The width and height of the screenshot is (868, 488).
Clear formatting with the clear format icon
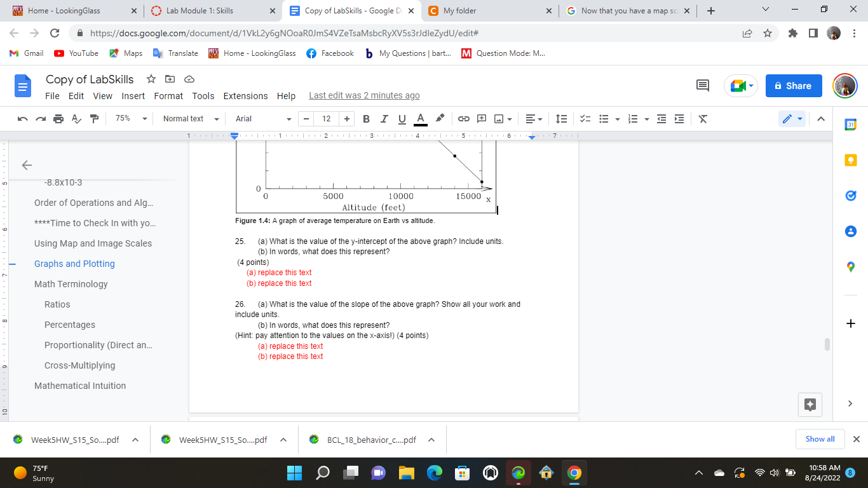[x=703, y=119]
